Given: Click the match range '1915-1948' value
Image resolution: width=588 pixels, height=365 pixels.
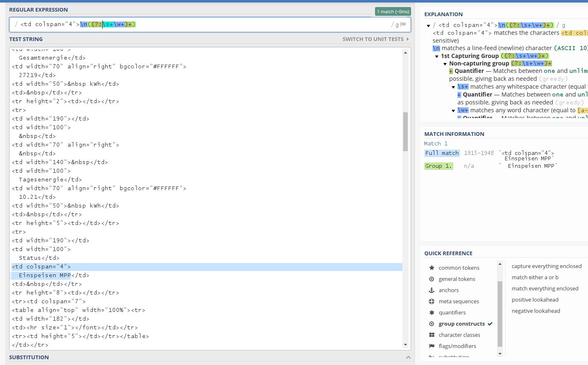Looking at the screenshot, I should pyautogui.click(x=479, y=153).
